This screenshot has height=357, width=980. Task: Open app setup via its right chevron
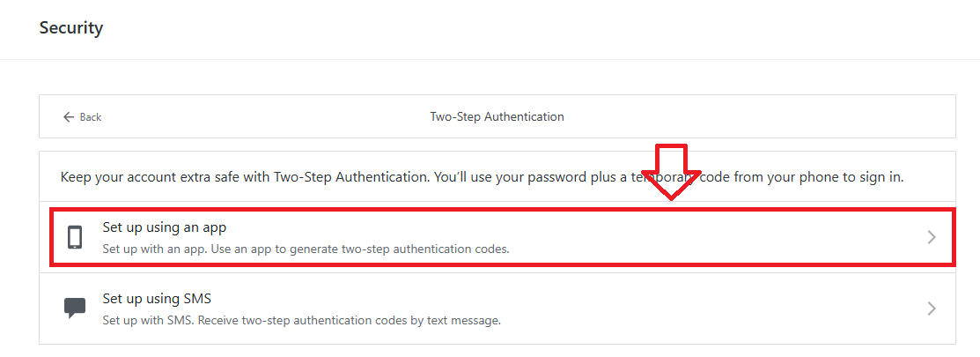tap(932, 237)
